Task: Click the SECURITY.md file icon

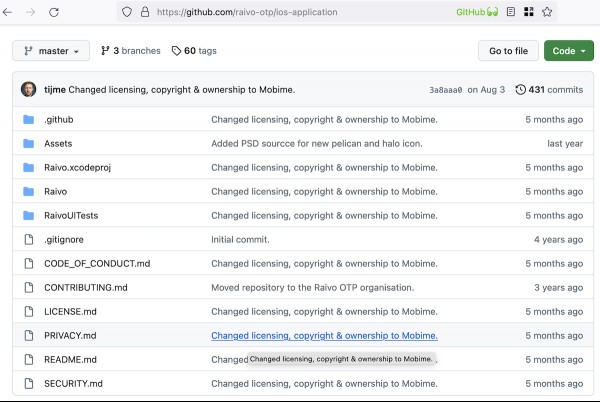Action: [x=29, y=384]
